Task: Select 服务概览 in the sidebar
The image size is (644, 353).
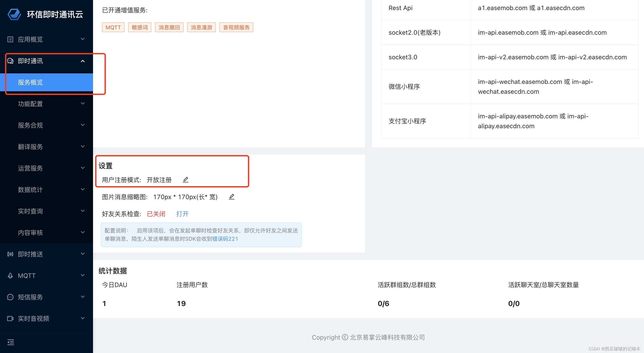Action: coord(30,82)
